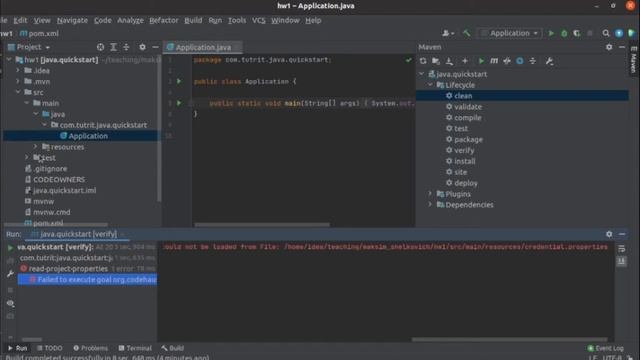Click Run console horizontal scrollbar
Screen dimensions: 640x360
click(x=509, y=339)
